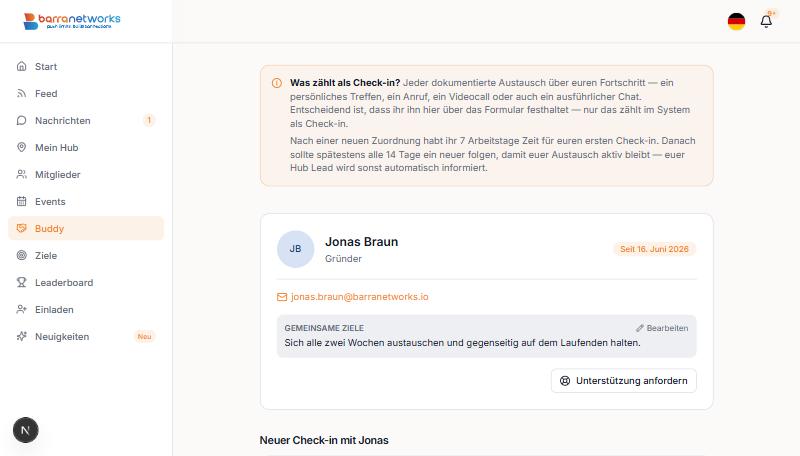Open Ziele
This screenshot has width=800, height=456.
click(x=86, y=256)
